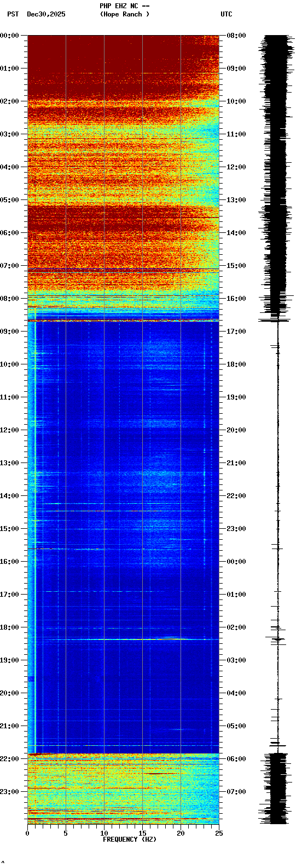Viewport: 302px width, 868px height.
Task: Click the PST 05:00 time label
Action: pos(10,200)
